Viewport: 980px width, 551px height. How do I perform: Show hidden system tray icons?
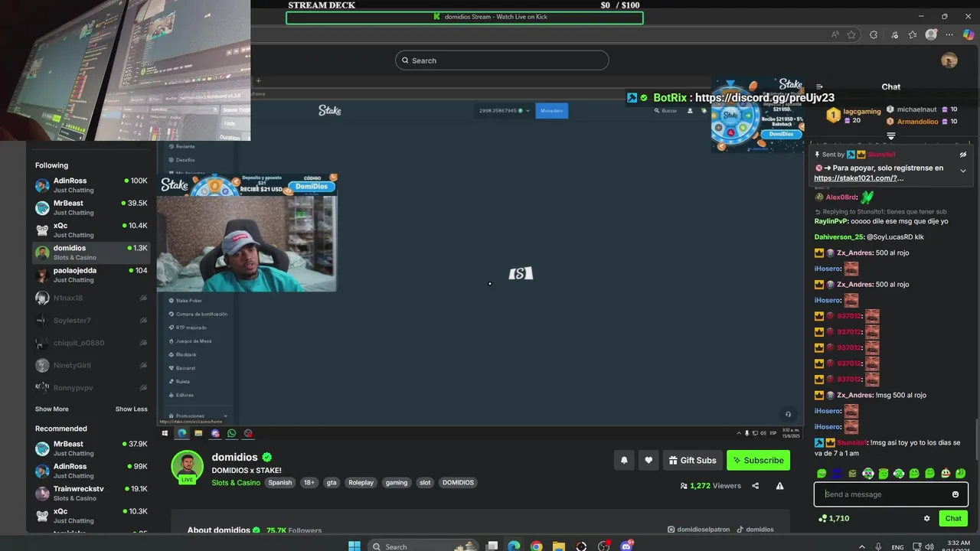point(862,546)
